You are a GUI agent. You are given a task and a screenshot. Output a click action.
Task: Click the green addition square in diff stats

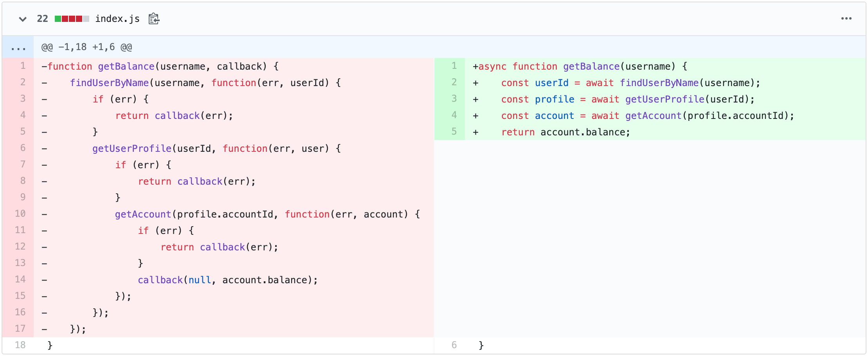point(58,18)
